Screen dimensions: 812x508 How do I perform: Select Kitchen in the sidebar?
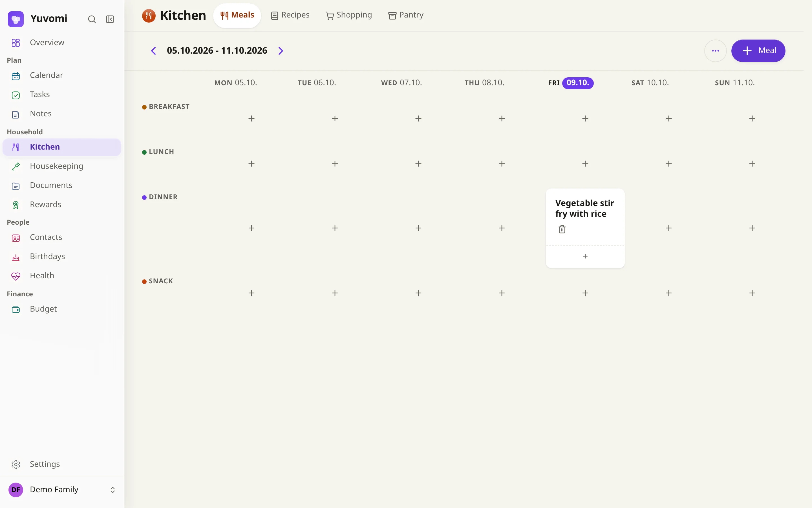coord(62,147)
